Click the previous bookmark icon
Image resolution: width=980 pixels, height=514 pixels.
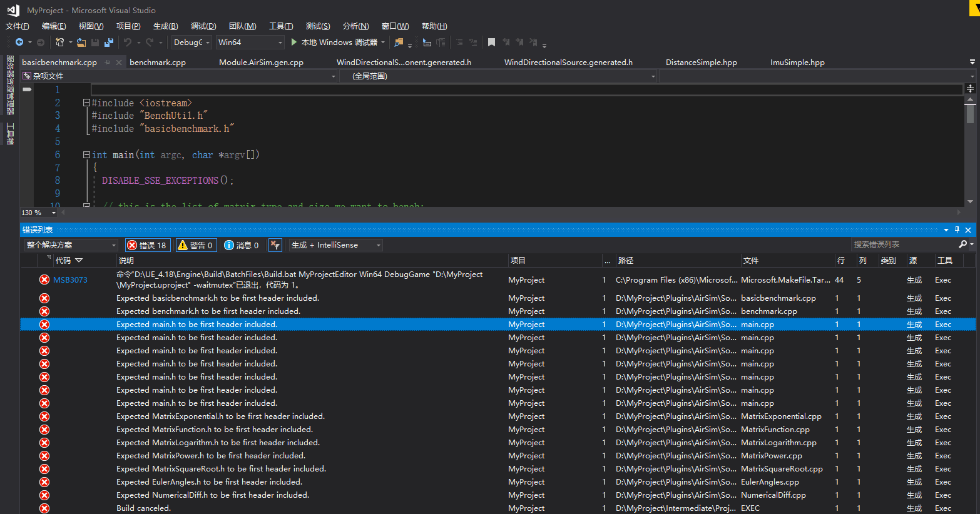[506, 43]
